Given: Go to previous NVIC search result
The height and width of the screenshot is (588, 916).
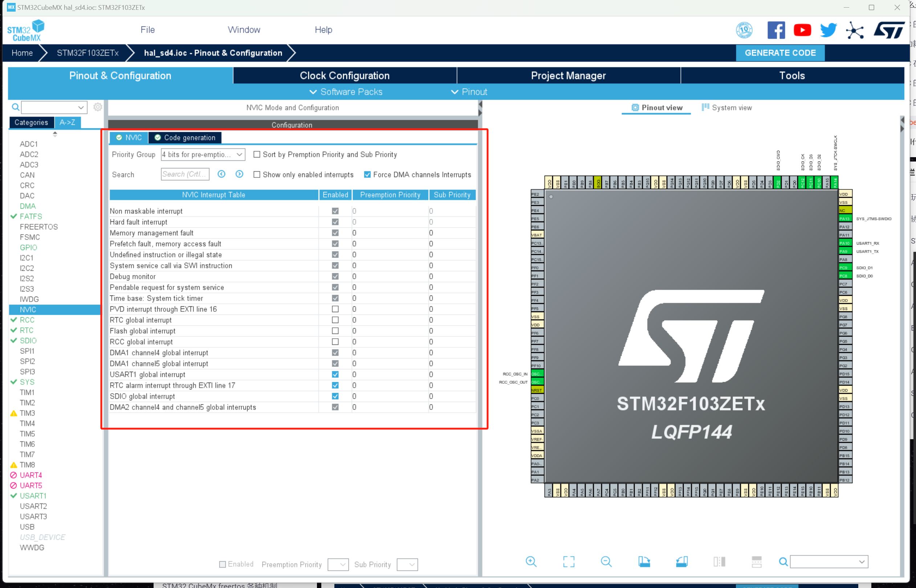Looking at the screenshot, I should [221, 174].
